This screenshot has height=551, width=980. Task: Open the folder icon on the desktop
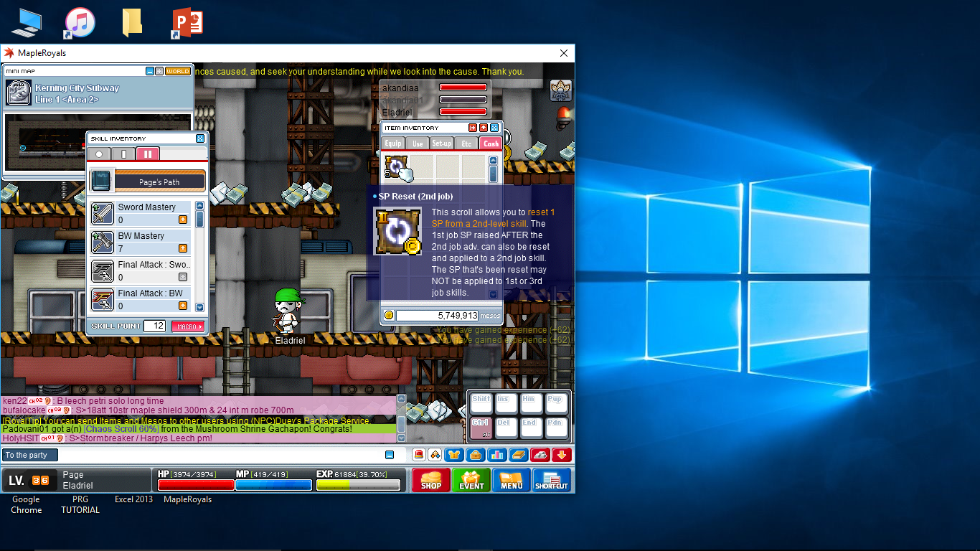click(132, 22)
